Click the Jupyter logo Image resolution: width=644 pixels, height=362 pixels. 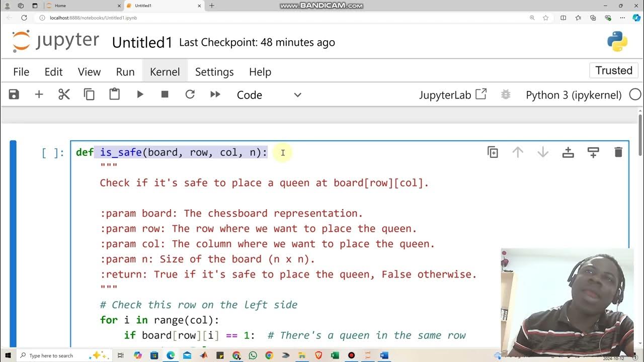(x=55, y=41)
